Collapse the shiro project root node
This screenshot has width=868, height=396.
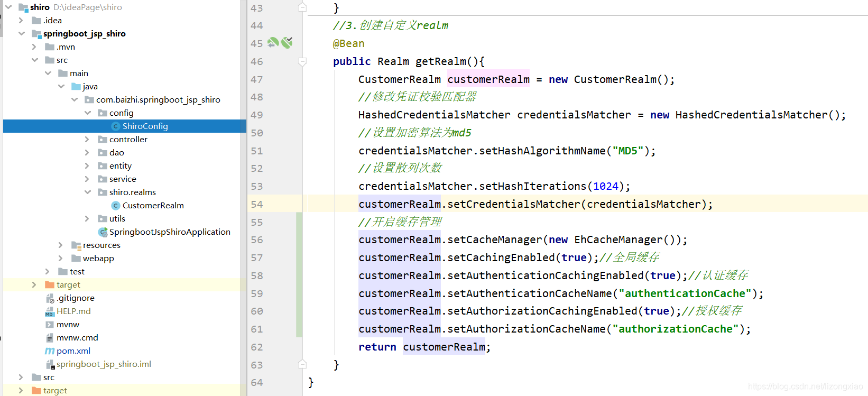[x=8, y=7]
